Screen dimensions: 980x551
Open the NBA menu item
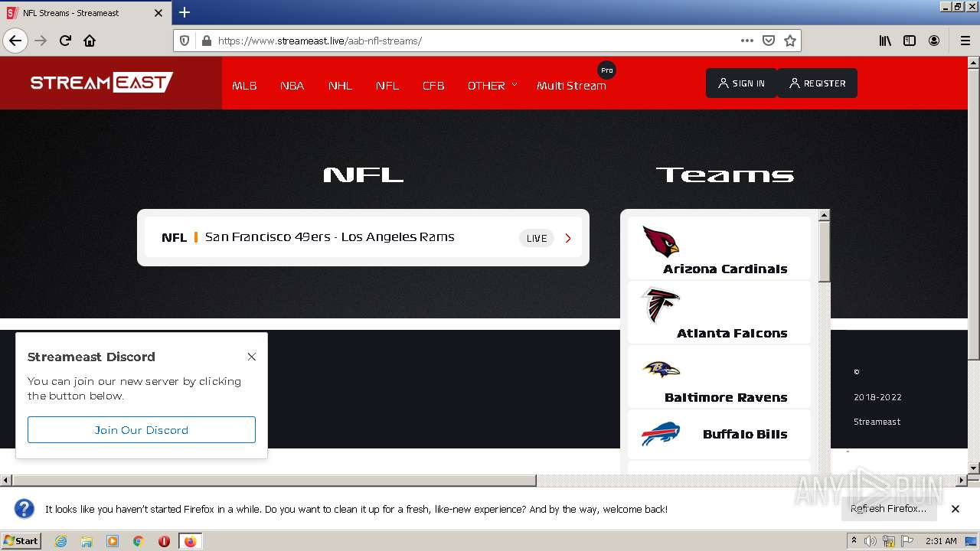click(x=292, y=86)
